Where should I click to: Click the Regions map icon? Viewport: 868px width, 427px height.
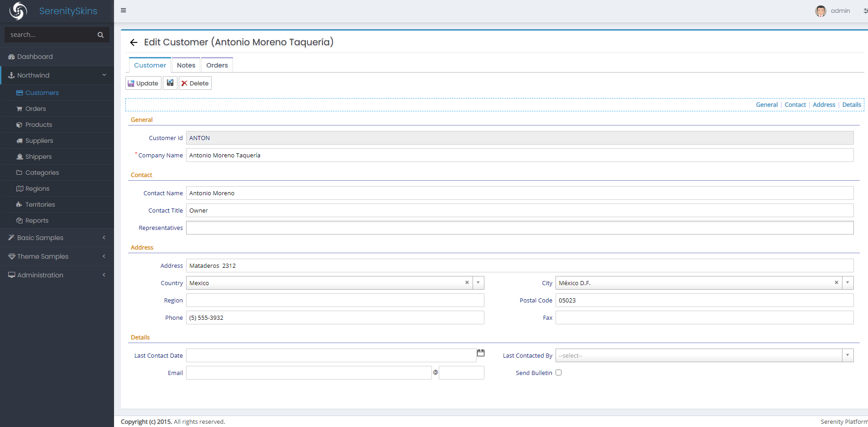(20, 188)
